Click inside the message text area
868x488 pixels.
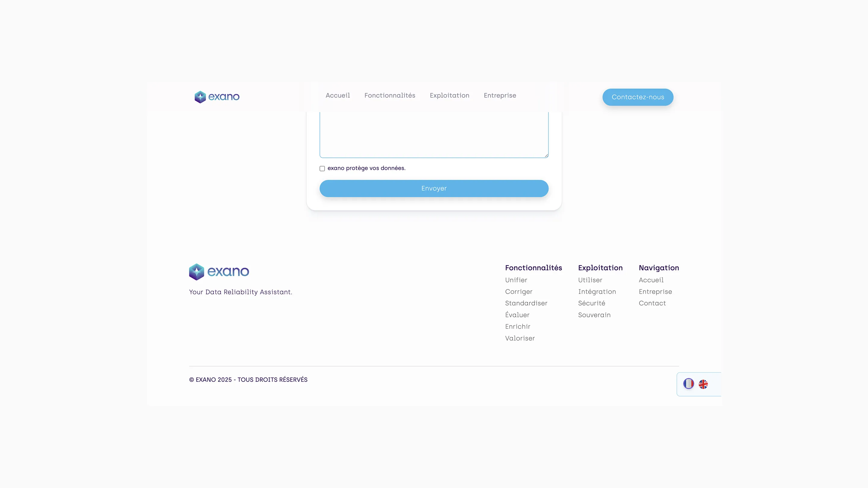(x=434, y=135)
